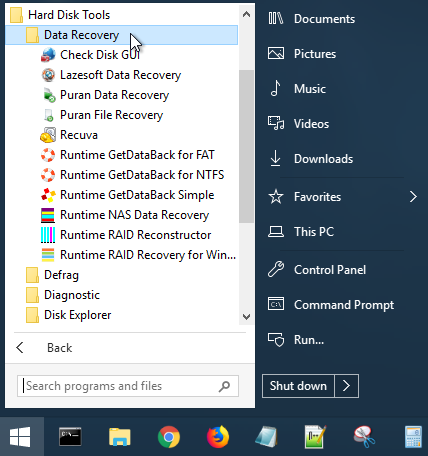Expand the Favorites submenu arrow

coord(413,197)
